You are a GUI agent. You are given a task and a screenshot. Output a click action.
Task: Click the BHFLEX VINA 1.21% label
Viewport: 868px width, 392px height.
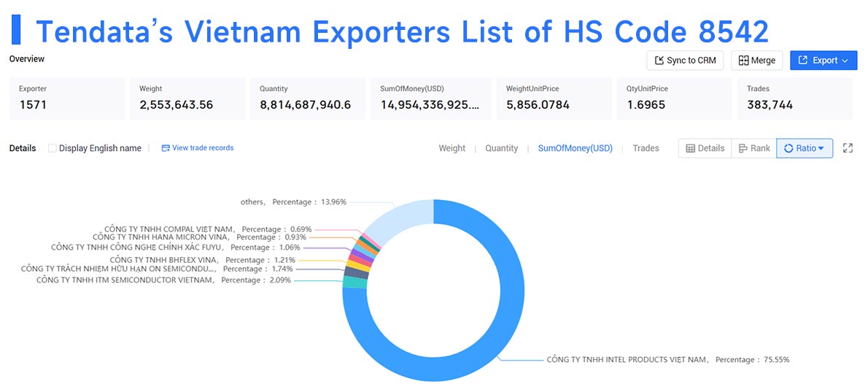coord(203,260)
